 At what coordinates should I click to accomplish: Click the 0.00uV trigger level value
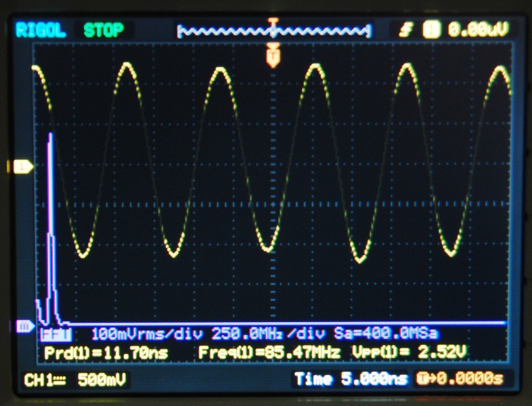(477, 30)
